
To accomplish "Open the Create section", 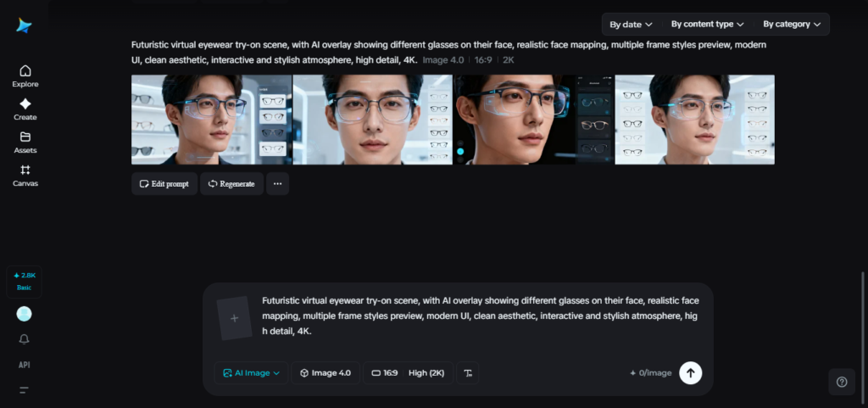I will (25, 109).
